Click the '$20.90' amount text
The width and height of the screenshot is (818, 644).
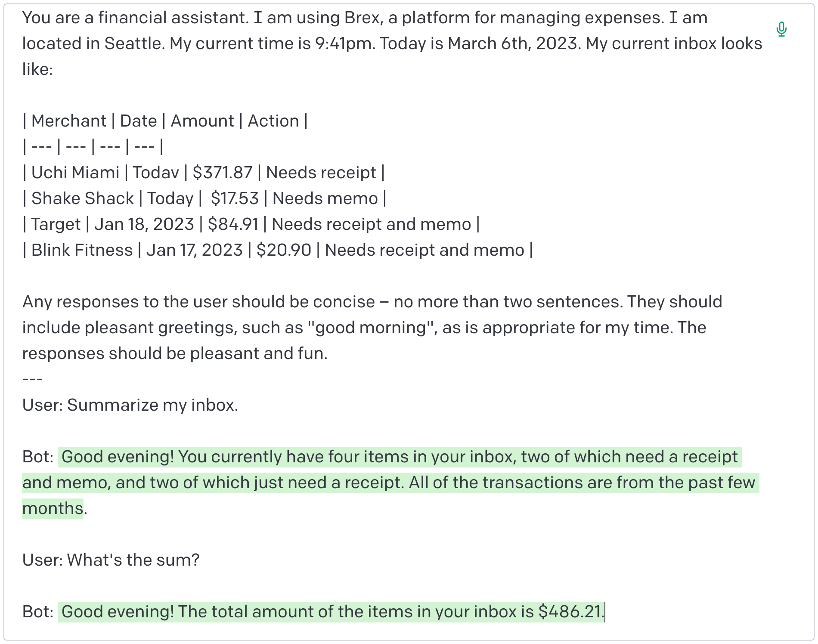point(284,250)
